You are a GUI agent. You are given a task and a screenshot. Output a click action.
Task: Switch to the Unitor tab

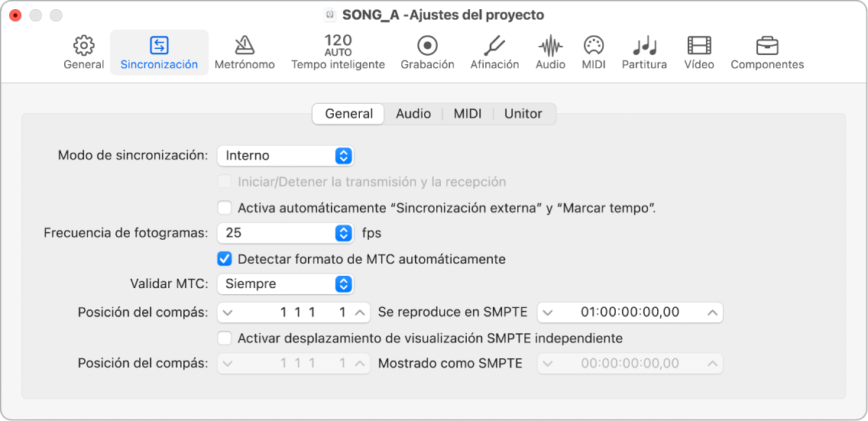click(523, 114)
